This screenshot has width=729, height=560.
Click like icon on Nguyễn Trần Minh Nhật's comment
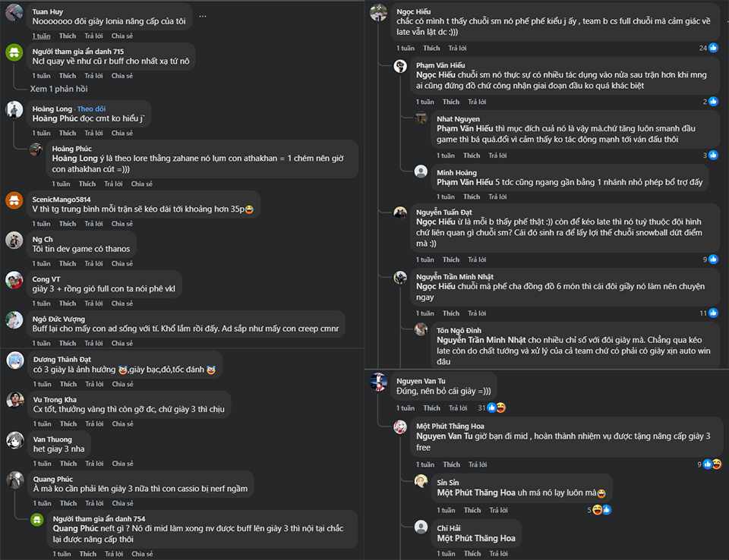(x=713, y=313)
